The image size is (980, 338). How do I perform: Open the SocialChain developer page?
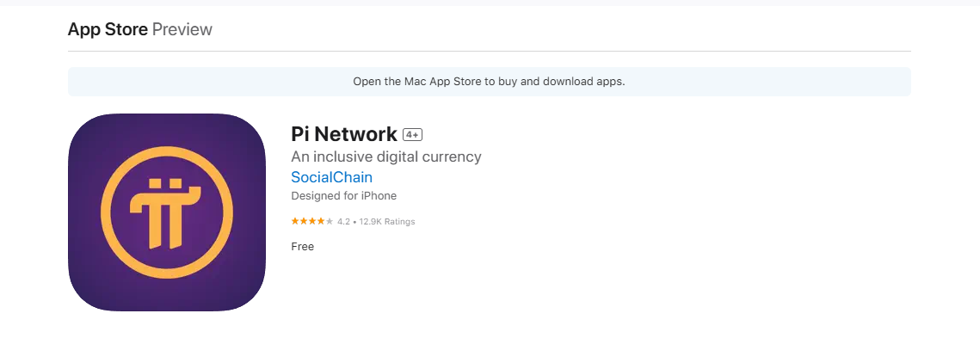pos(332,177)
